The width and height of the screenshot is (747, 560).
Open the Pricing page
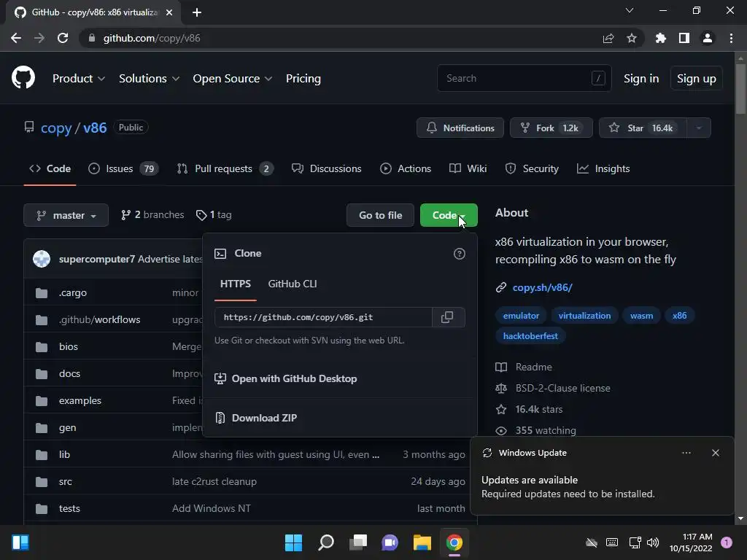303,79
